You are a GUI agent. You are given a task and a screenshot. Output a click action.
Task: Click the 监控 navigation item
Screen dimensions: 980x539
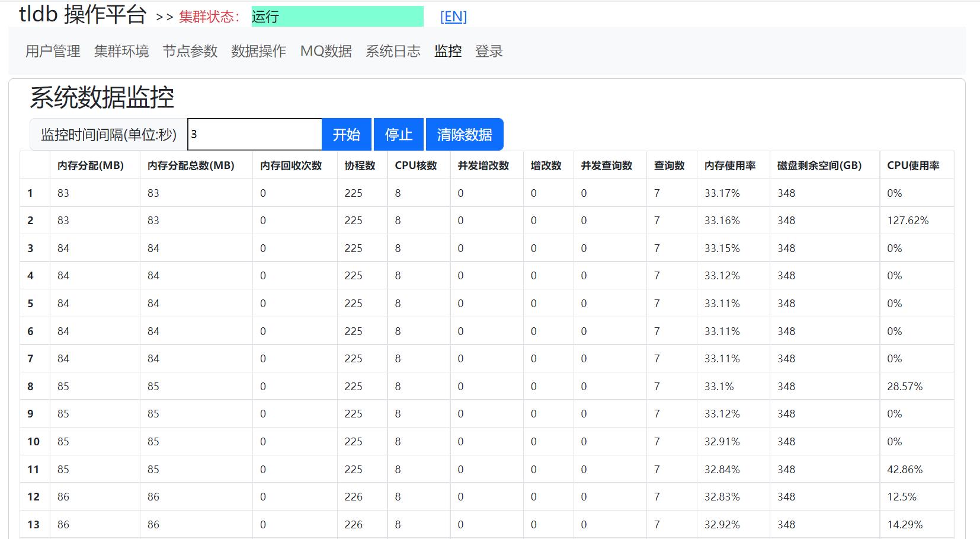(x=448, y=52)
